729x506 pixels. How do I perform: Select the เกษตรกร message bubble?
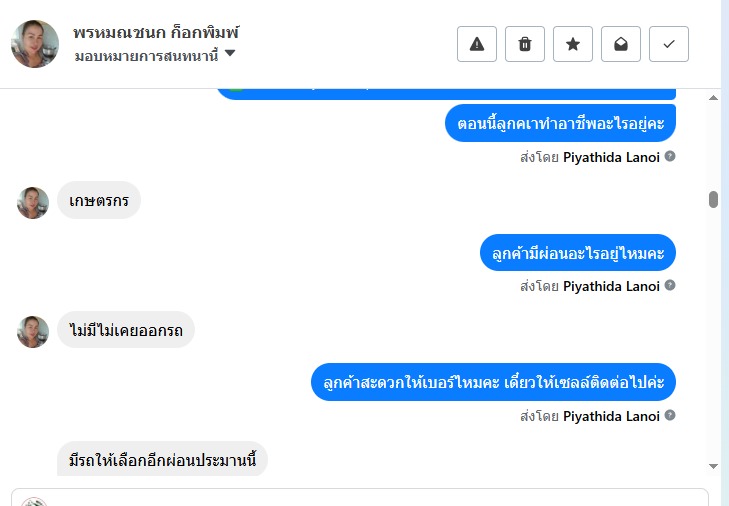click(99, 201)
